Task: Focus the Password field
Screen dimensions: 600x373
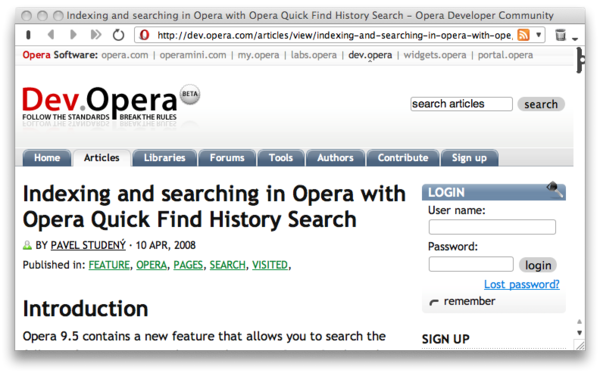Action: [x=471, y=264]
